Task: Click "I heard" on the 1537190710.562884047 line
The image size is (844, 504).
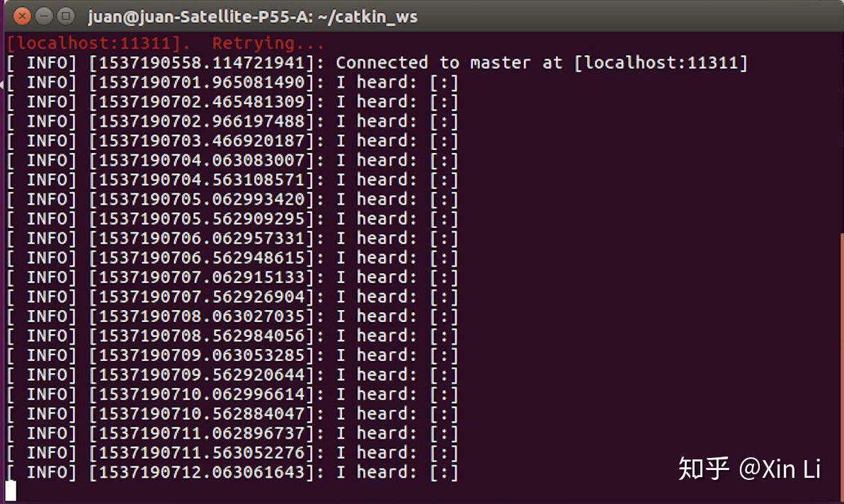Action: point(376,414)
